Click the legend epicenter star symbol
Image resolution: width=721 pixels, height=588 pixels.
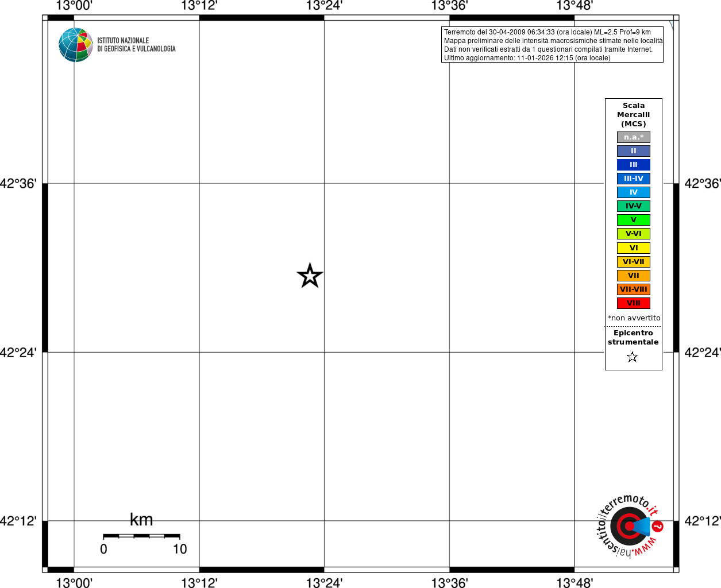[x=633, y=357]
